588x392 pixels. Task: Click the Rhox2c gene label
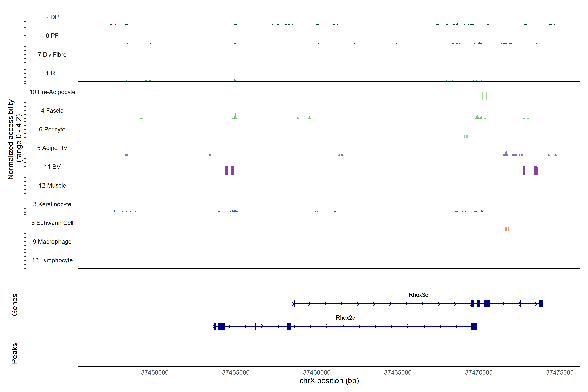point(345,318)
